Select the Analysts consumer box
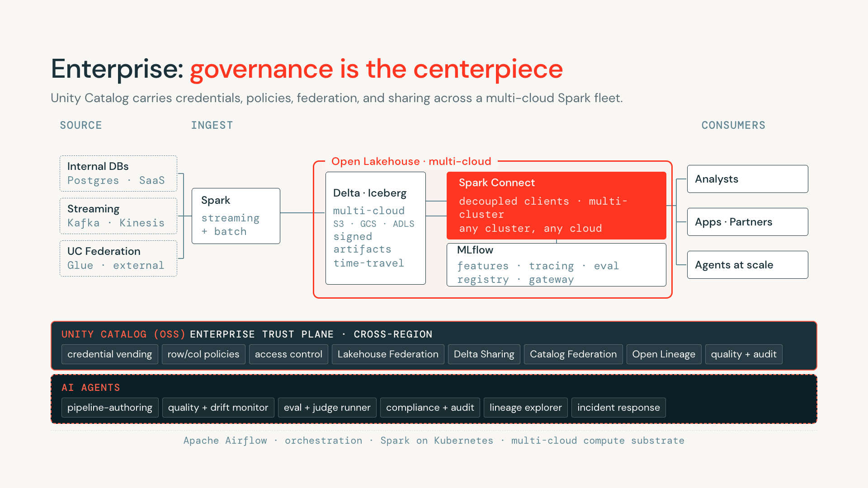This screenshot has height=488, width=868. (748, 179)
